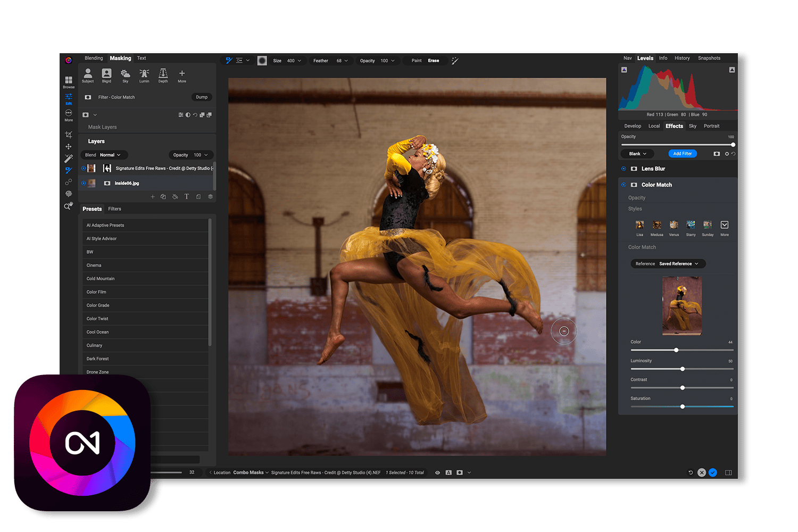The height and width of the screenshot is (532, 798).
Task: Open the Browse module
Action: [69, 81]
